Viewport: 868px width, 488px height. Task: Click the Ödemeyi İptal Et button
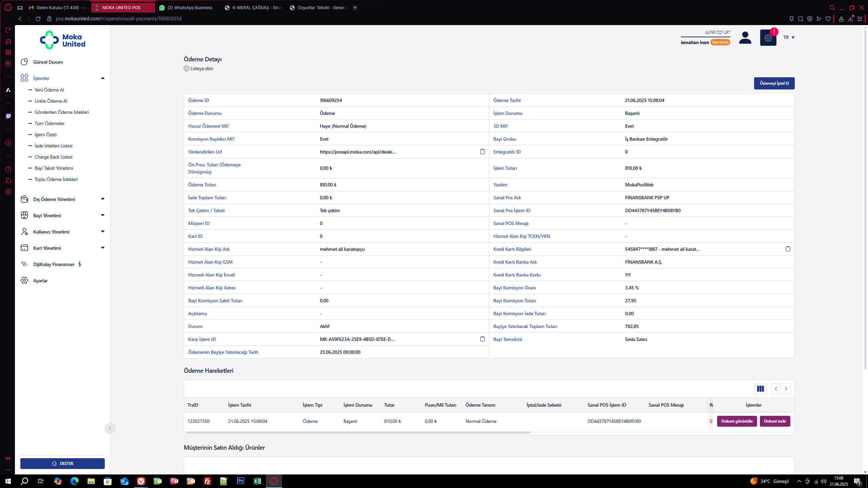774,83
